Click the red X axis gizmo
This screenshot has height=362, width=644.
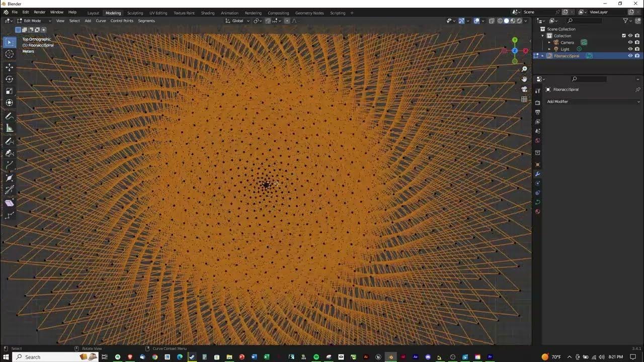click(x=526, y=51)
